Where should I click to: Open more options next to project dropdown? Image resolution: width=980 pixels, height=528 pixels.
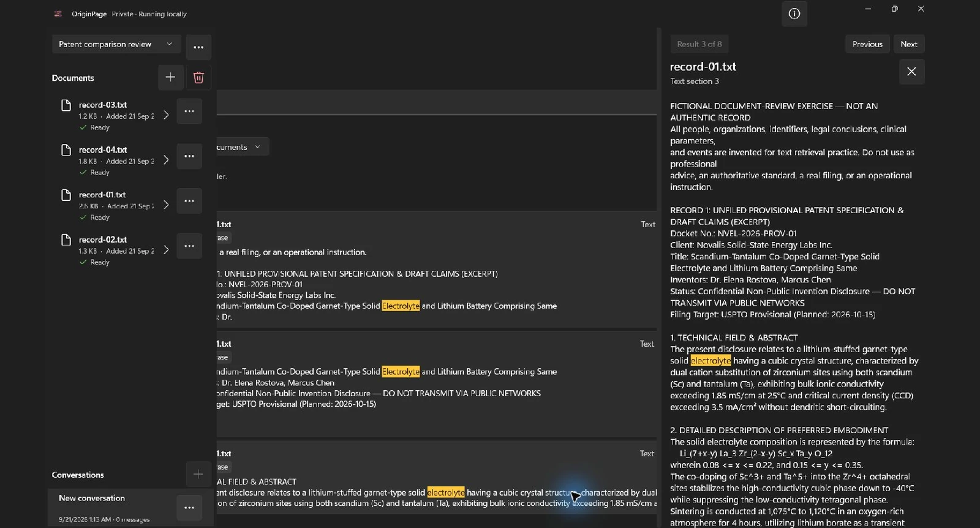[198, 47]
